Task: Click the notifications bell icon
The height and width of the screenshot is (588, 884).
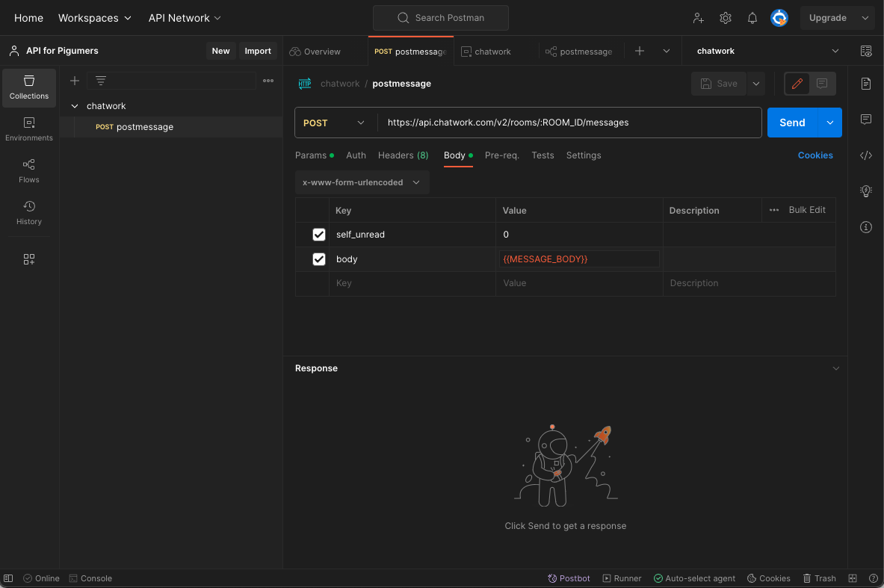Action: 752,18
